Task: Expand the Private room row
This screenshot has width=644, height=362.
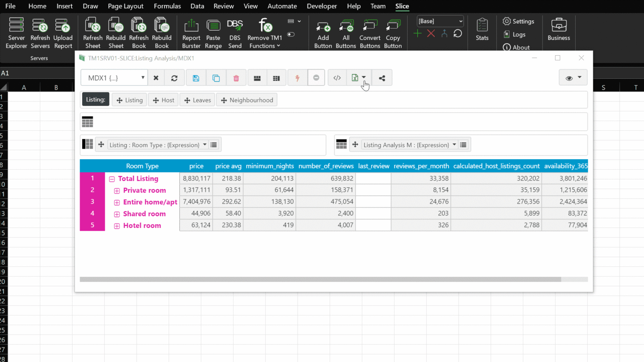Action: (x=117, y=190)
